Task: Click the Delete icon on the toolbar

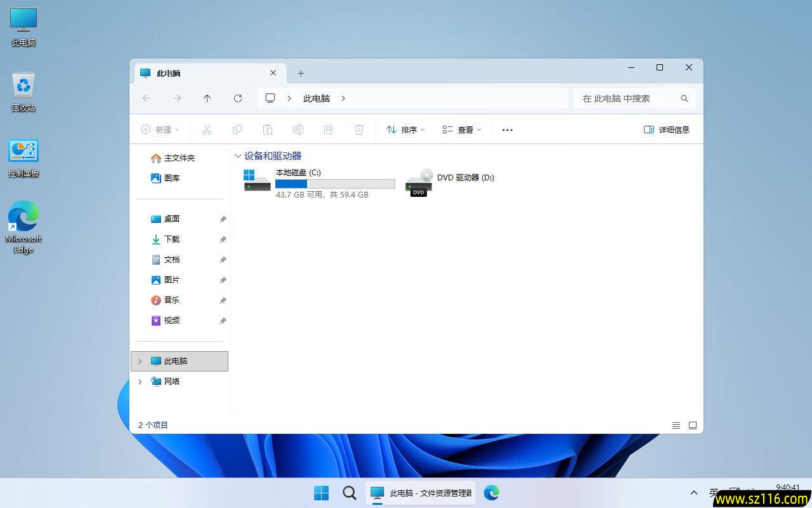Action: point(359,130)
